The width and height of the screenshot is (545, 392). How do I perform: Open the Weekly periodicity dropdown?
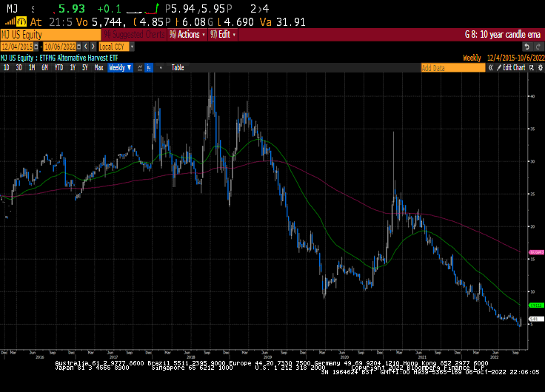(x=120, y=68)
